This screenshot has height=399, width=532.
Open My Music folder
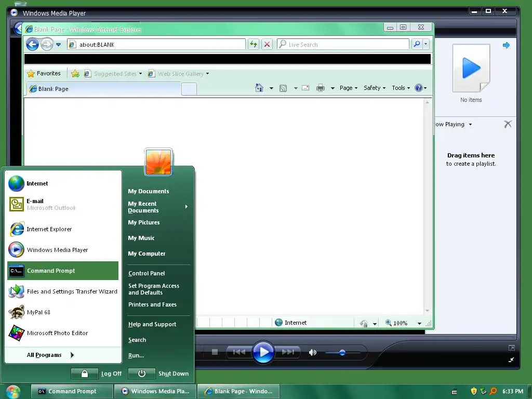141,238
